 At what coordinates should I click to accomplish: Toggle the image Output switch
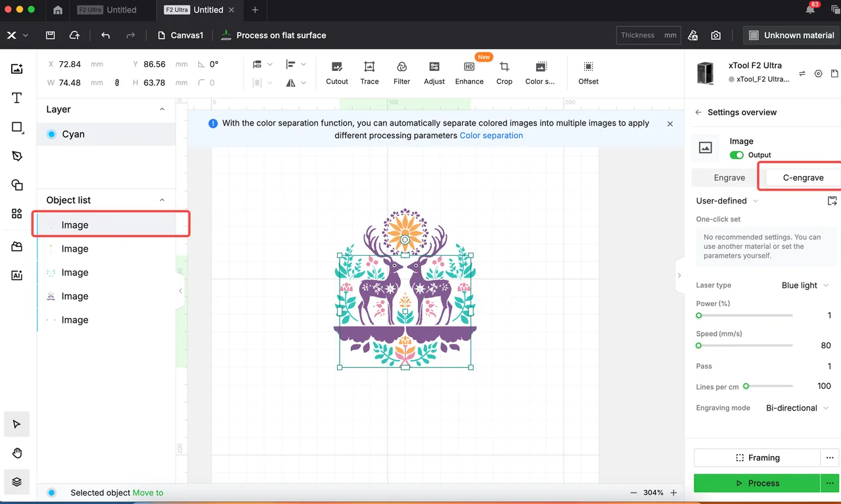(737, 155)
